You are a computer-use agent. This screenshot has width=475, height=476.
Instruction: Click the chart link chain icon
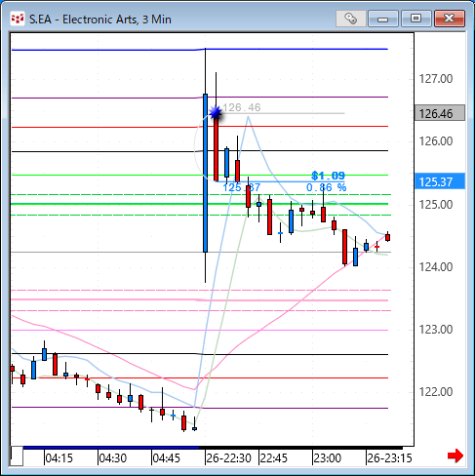pyautogui.click(x=351, y=19)
